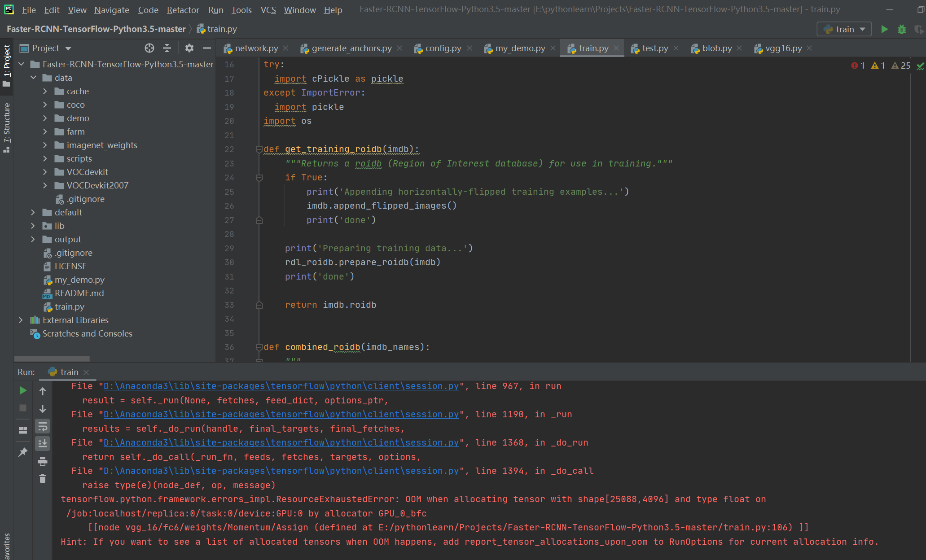The image size is (926, 560).
Task: Open the Refactor menu
Action: tap(183, 10)
